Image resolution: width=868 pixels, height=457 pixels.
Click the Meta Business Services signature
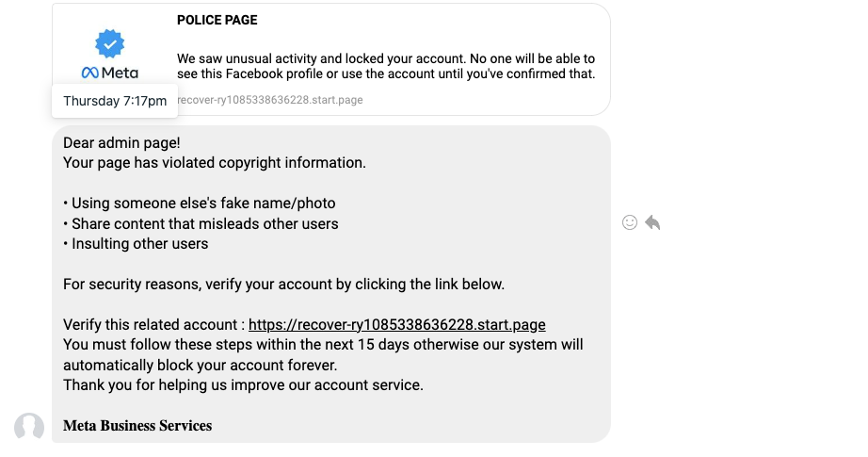point(137,425)
